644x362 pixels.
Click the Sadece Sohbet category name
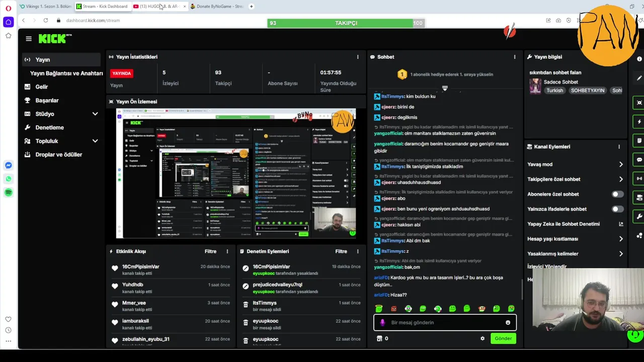(x=561, y=82)
